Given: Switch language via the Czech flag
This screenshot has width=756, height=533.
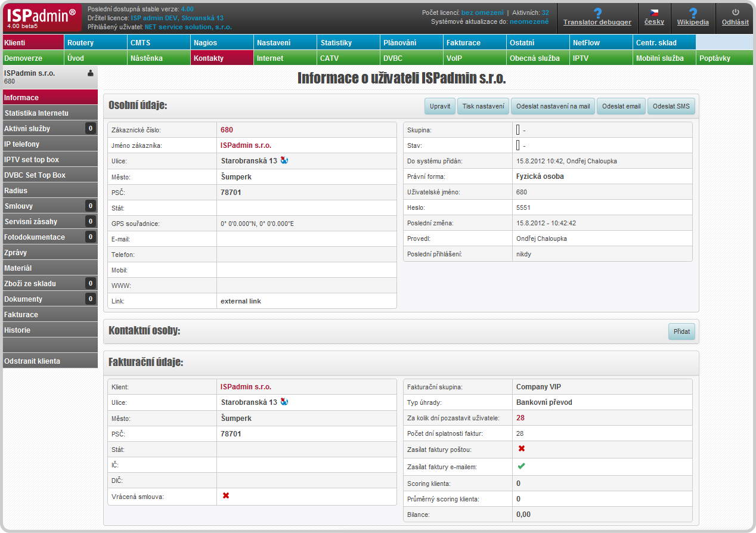Looking at the screenshot, I should [x=654, y=12].
